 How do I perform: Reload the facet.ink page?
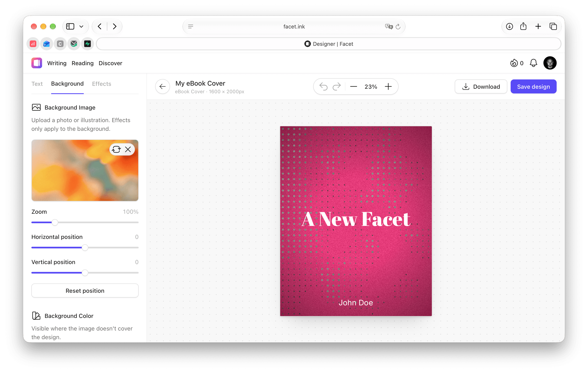click(398, 26)
